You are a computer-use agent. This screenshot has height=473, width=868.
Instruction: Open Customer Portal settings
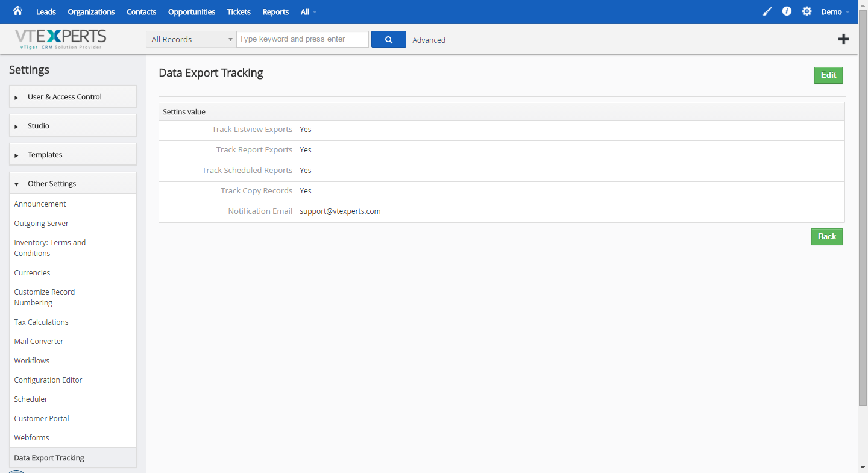point(42,418)
